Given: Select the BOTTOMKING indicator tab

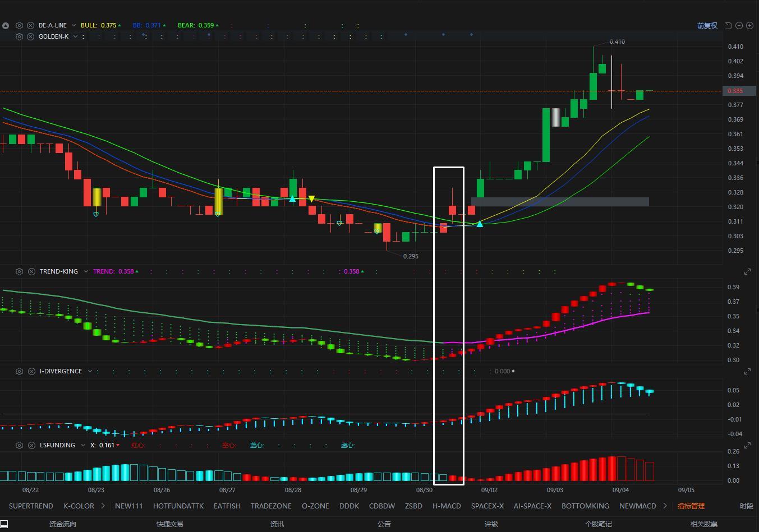Looking at the screenshot, I should pyautogui.click(x=585, y=506).
